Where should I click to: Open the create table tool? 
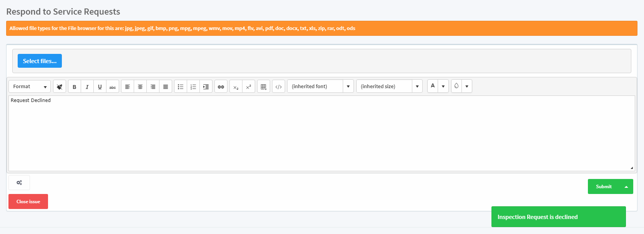point(264,87)
